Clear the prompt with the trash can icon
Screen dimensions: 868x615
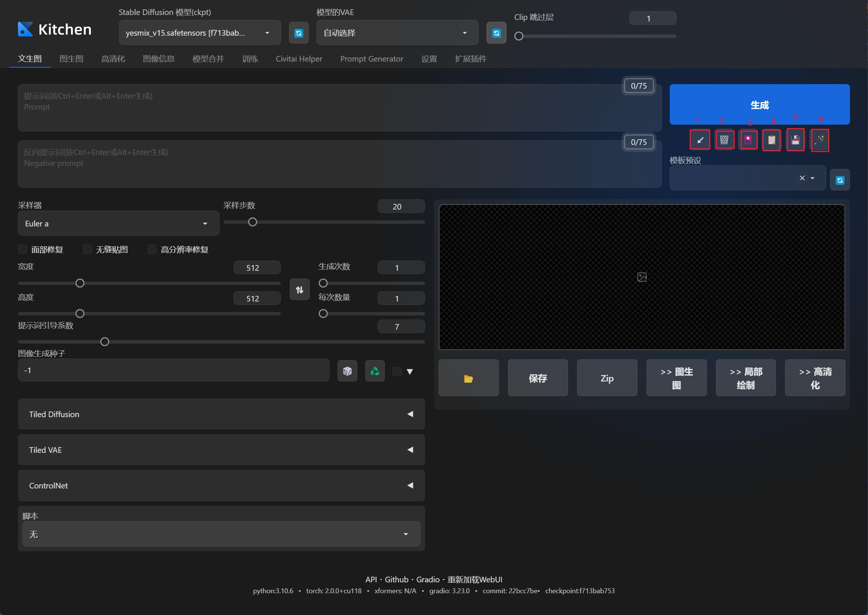(x=724, y=140)
